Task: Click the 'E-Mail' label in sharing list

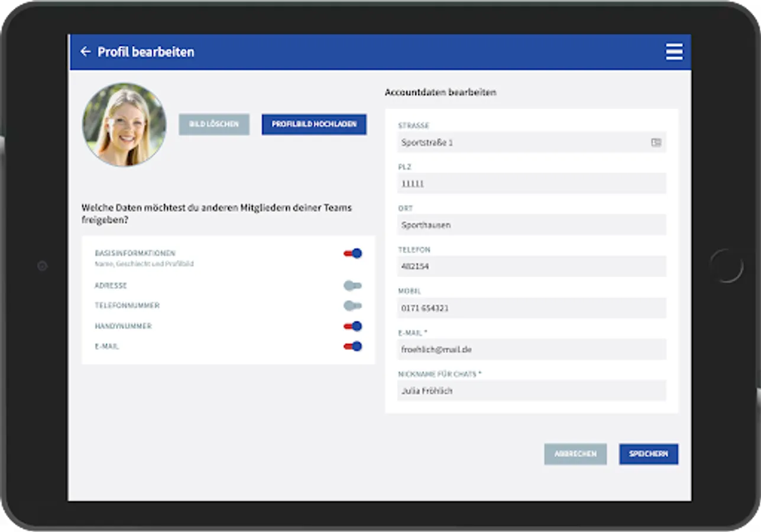Action: pos(107,346)
